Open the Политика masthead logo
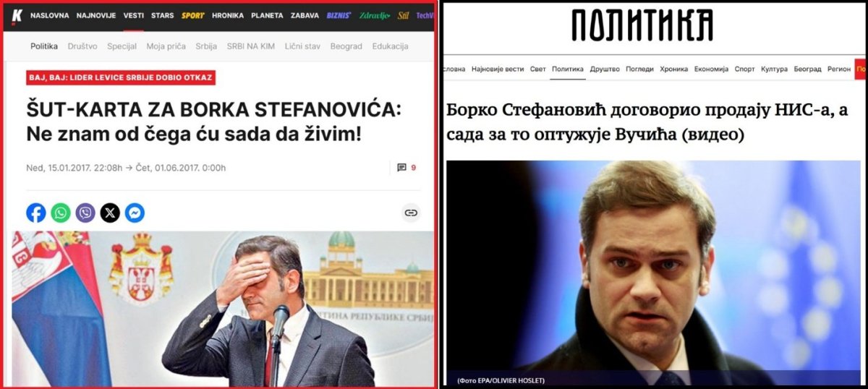Screen dimensions: 868x389 pyautogui.click(x=642, y=25)
